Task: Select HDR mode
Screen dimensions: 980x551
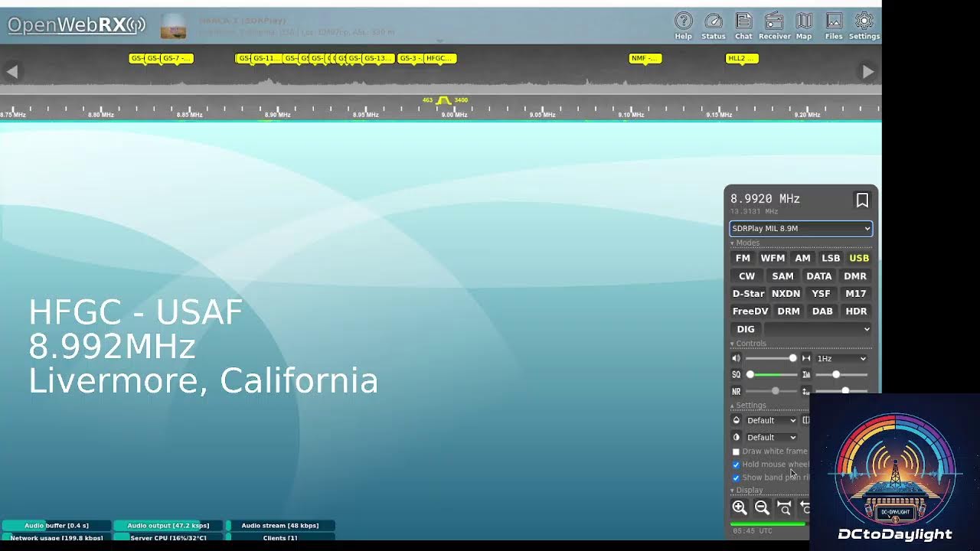Action: tap(856, 311)
